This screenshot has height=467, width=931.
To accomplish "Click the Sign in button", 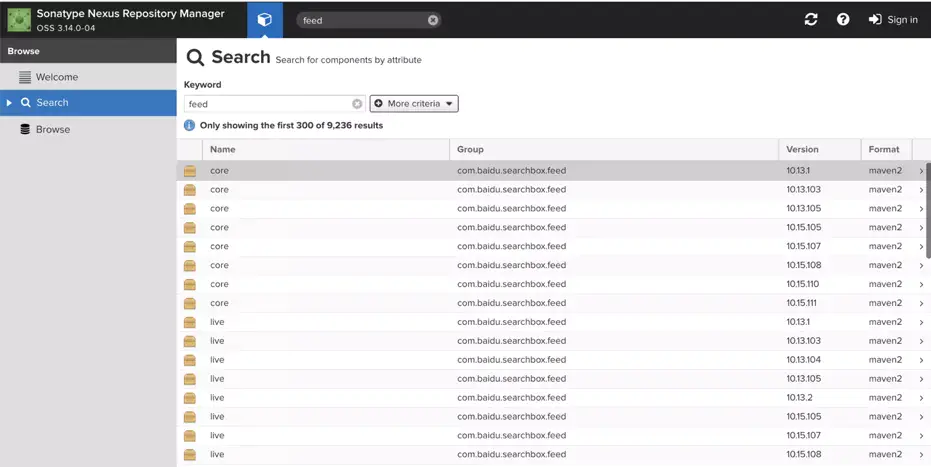I will (x=893, y=20).
